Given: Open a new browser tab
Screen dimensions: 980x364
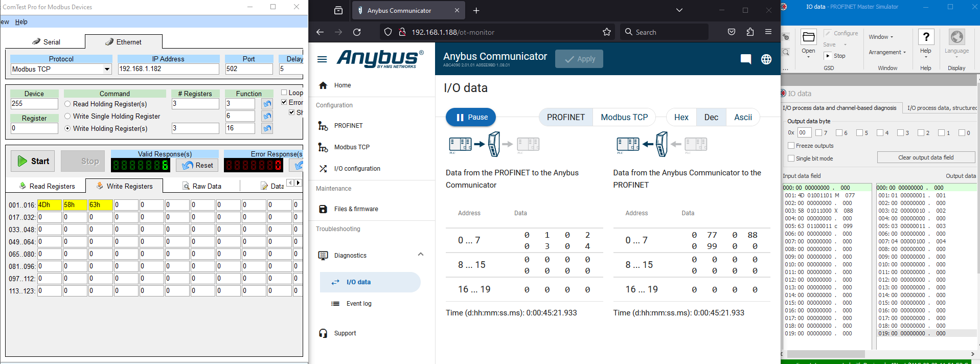Looking at the screenshot, I should (476, 10).
